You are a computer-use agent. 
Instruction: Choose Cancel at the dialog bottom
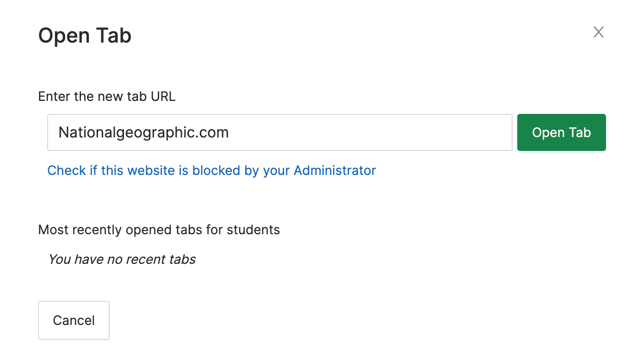[74, 320]
